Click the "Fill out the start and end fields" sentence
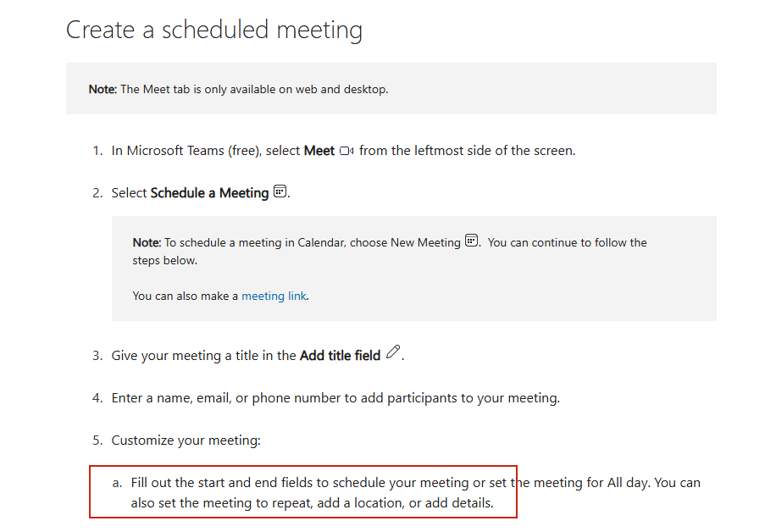The height and width of the screenshot is (532, 776). tap(229, 483)
